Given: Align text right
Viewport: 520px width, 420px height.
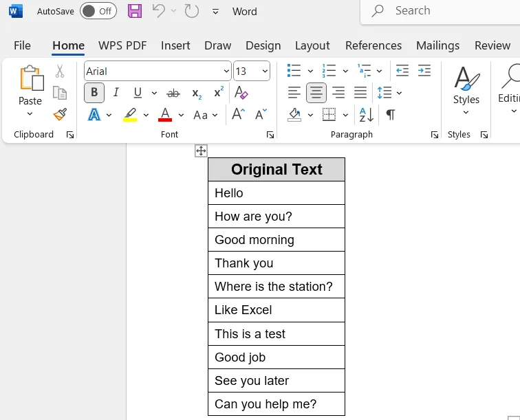Looking at the screenshot, I should pos(338,93).
